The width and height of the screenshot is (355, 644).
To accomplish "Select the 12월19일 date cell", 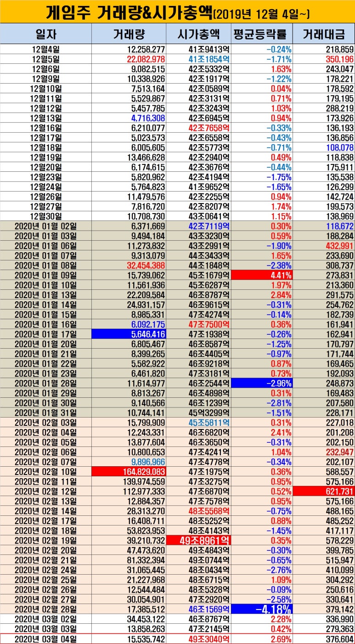I will (46, 157).
